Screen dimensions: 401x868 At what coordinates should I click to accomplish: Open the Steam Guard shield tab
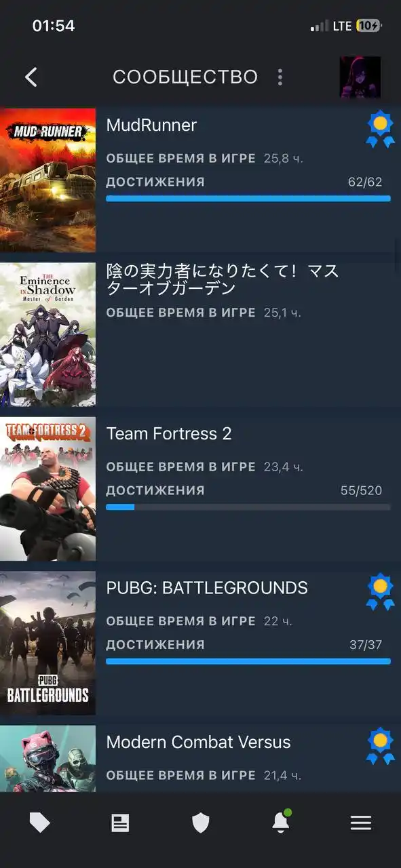tap(201, 823)
